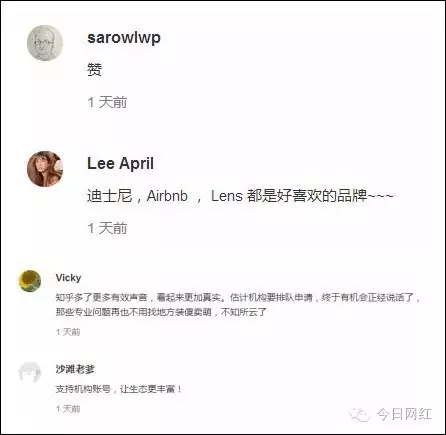Click Vicky's sunflower avatar
The image size is (446, 435).
click(30, 281)
